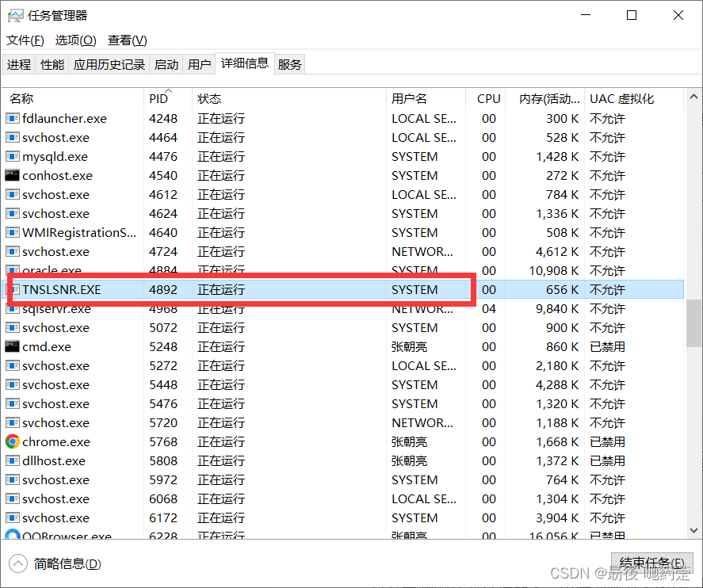This screenshot has height=588, width=703.
Task: Sort by the 状态 column header
Action: point(289,98)
